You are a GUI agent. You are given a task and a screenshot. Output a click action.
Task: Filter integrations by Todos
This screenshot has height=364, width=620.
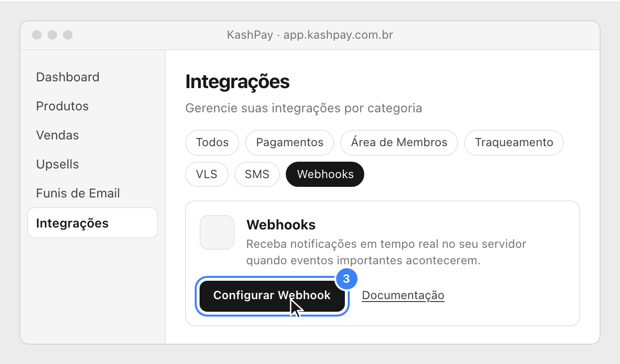212,143
